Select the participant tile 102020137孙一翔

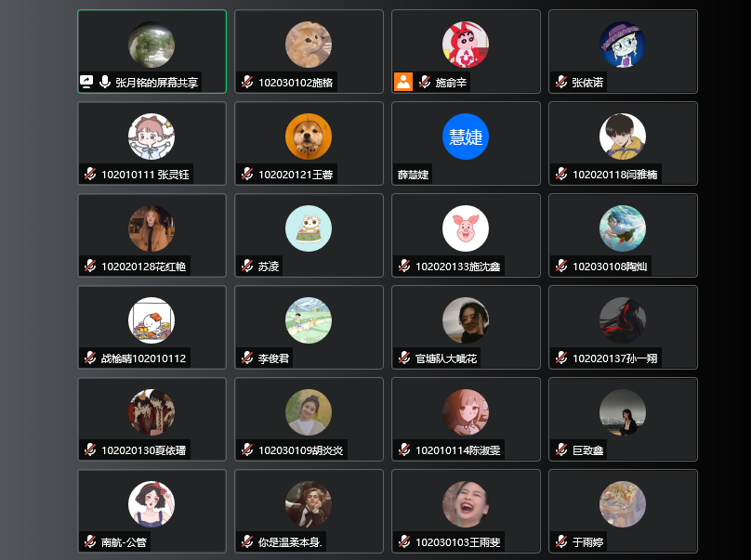coord(623,328)
